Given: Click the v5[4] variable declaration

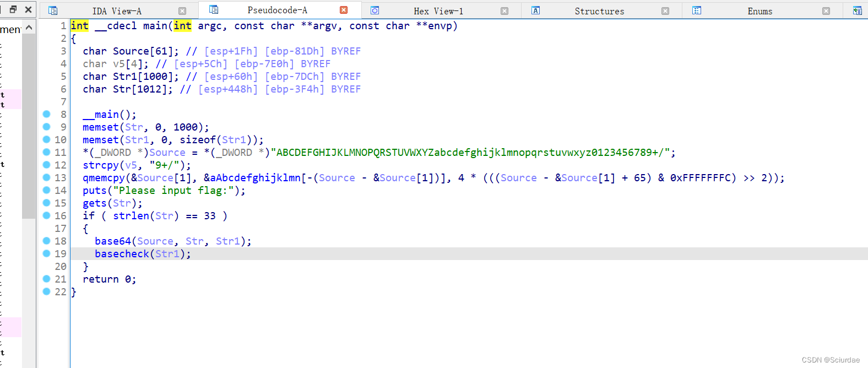Looking at the screenshot, I should [x=128, y=64].
